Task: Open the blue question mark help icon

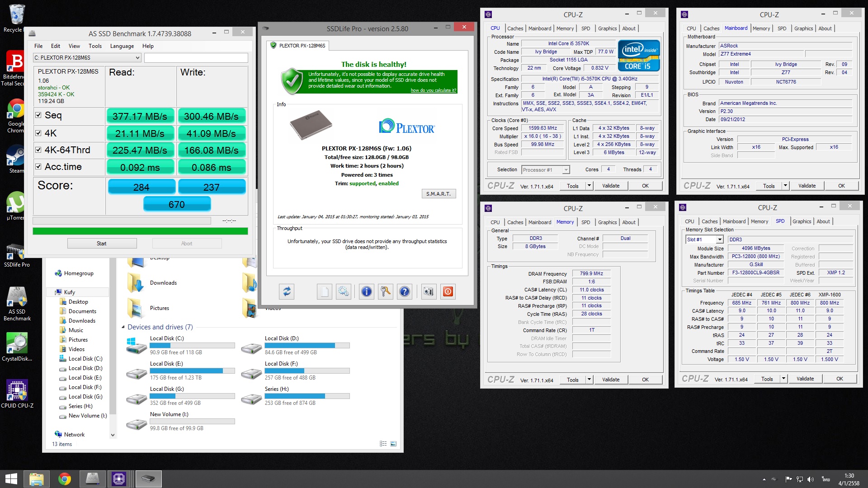Action: tap(405, 291)
